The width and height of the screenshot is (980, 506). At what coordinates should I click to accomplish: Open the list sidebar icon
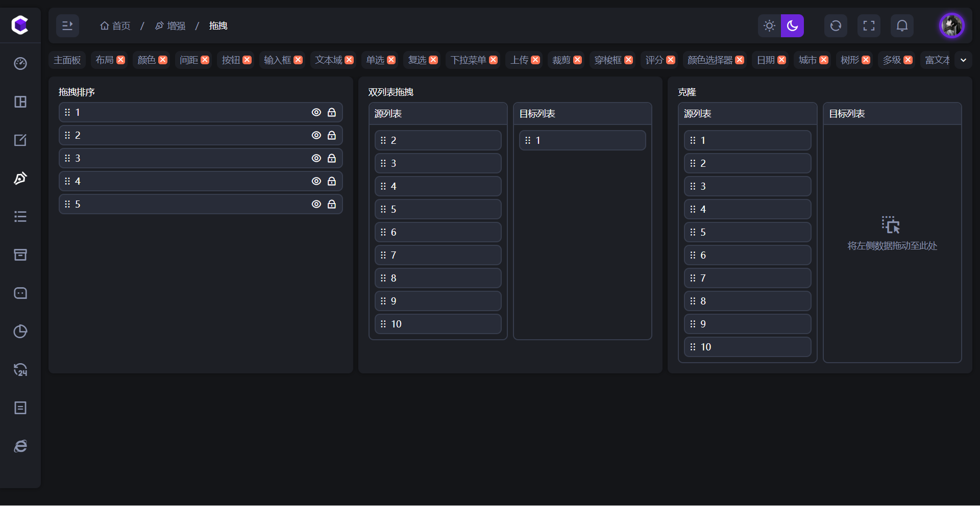(x=20, y=217)
